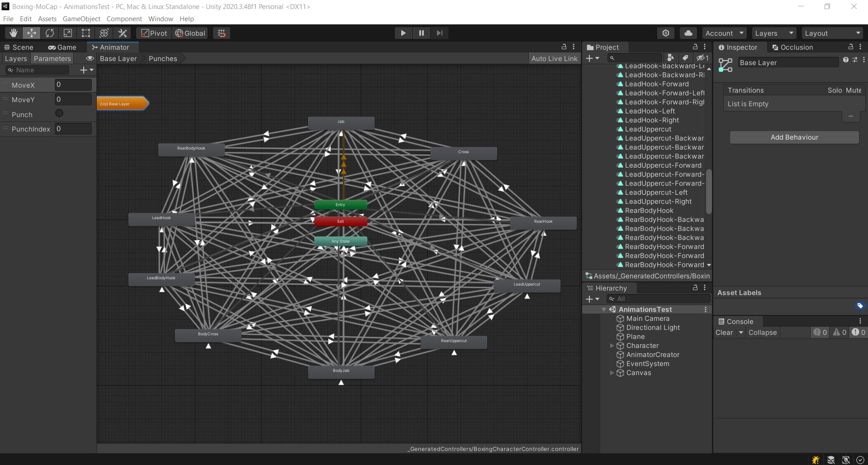
Task: Select the Hand tool in toolbar
Action: click(14, 33)
